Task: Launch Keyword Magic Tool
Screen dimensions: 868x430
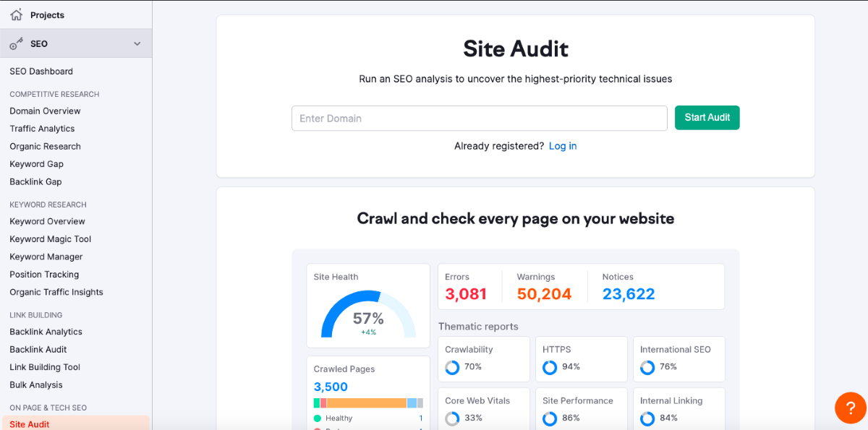Action: (x=51, y=239)
